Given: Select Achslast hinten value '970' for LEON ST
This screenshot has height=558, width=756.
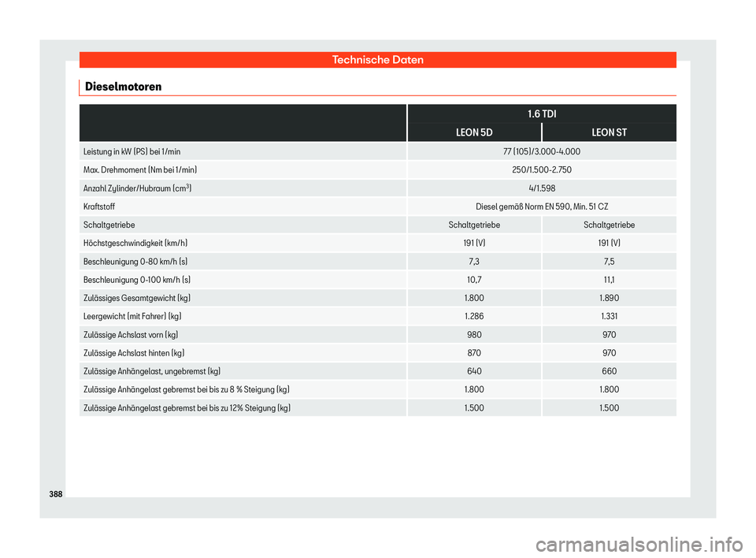Looking at the screenshot, I should tap(609, 353).
